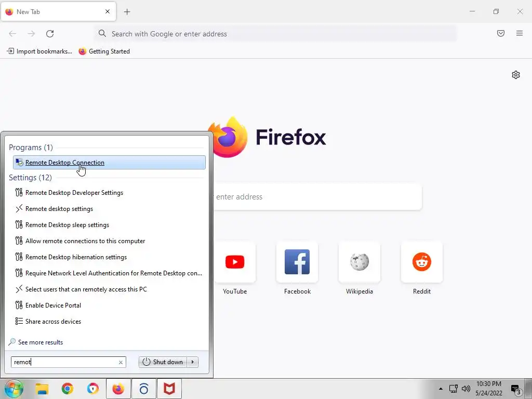The width and height of the screenshot is (532, 399).
Task: Select Require Network Level Authentication entry
Action: [x=109, y=273]
